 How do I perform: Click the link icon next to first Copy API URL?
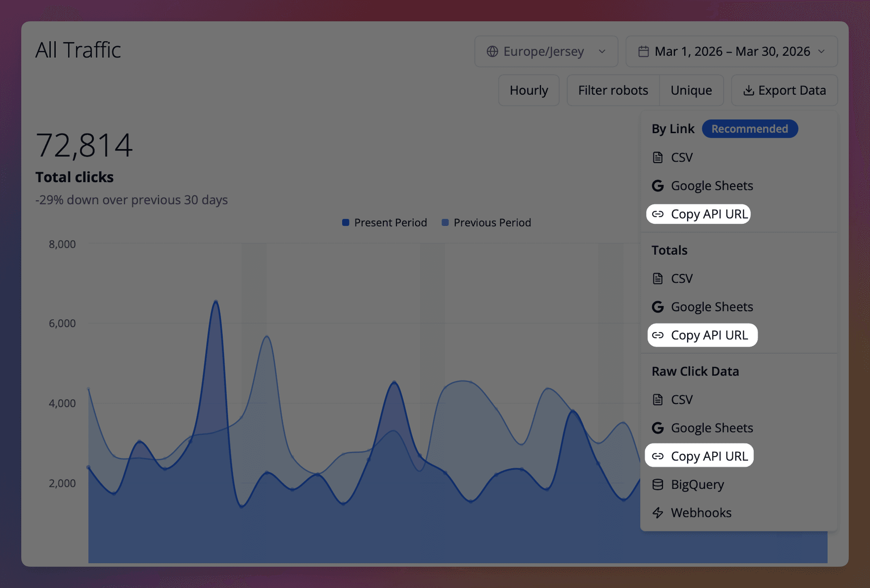(x=658, y=214)
